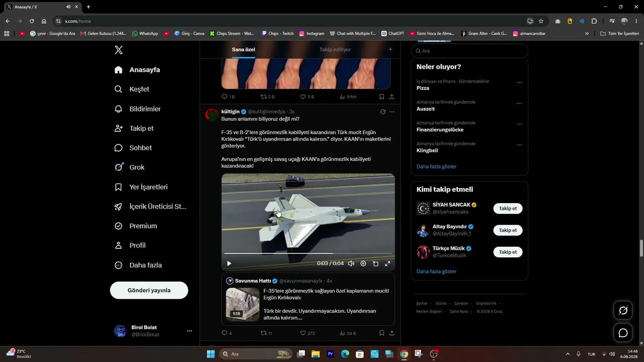The height and width of the screenshot is (362, 644).
Task: Open more options on kültigin post
Action: pyautogui.click(x=392, y=112)
